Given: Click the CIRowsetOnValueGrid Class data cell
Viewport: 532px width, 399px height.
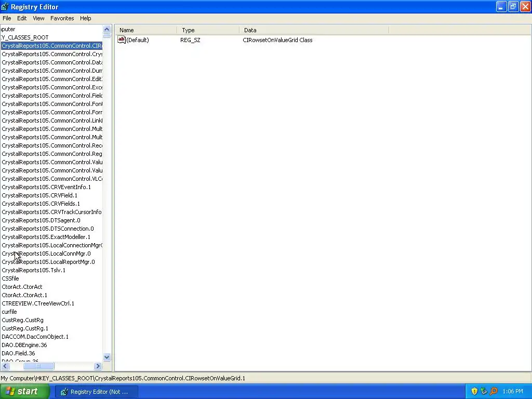Looking at the screenshot, I should coord(277,40).
